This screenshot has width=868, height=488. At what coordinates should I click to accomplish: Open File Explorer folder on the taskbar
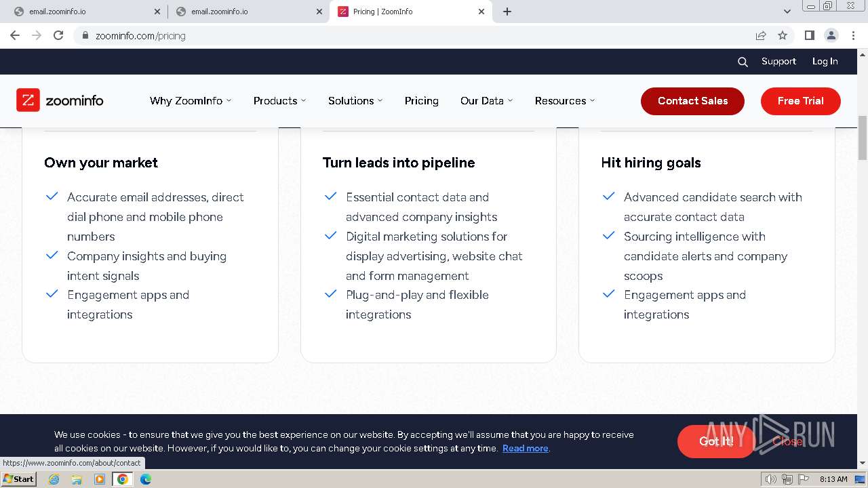click(77, 479)
